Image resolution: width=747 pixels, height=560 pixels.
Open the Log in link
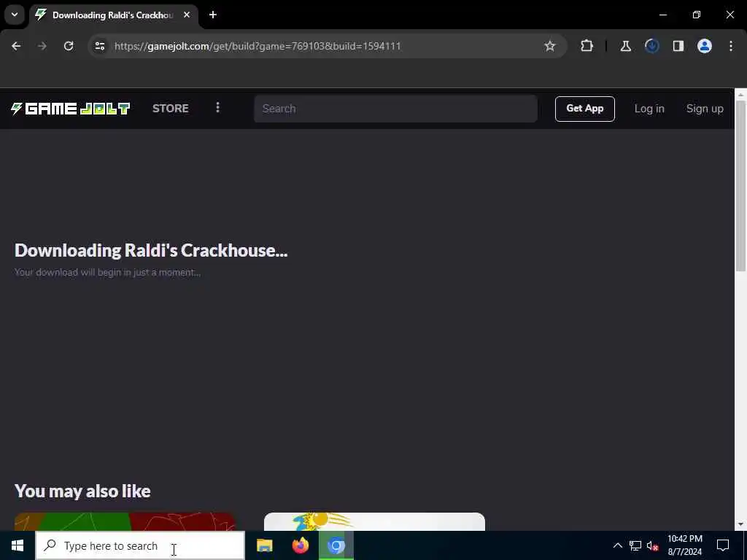coord(649,109)
